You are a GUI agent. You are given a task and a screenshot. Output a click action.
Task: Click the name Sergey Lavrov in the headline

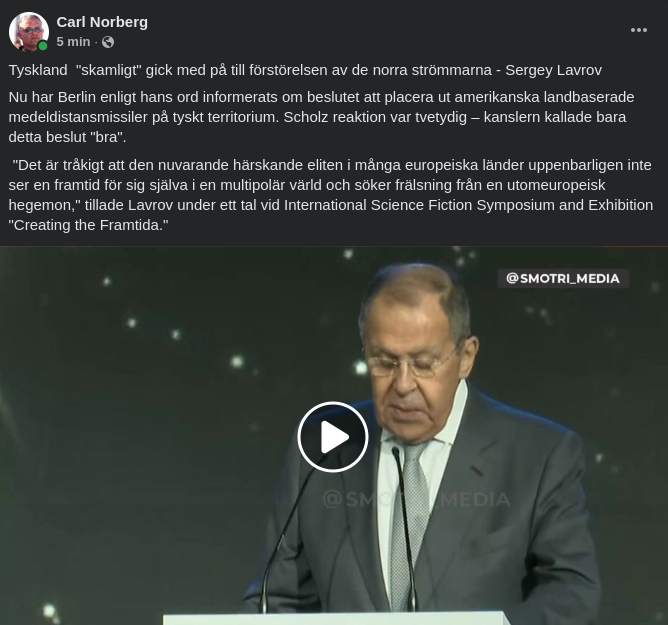click(553, 70)
